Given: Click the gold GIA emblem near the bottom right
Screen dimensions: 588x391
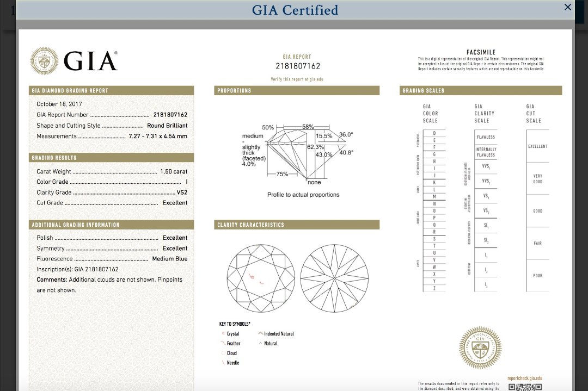Looking at the screenshot, I should point(480,348).
